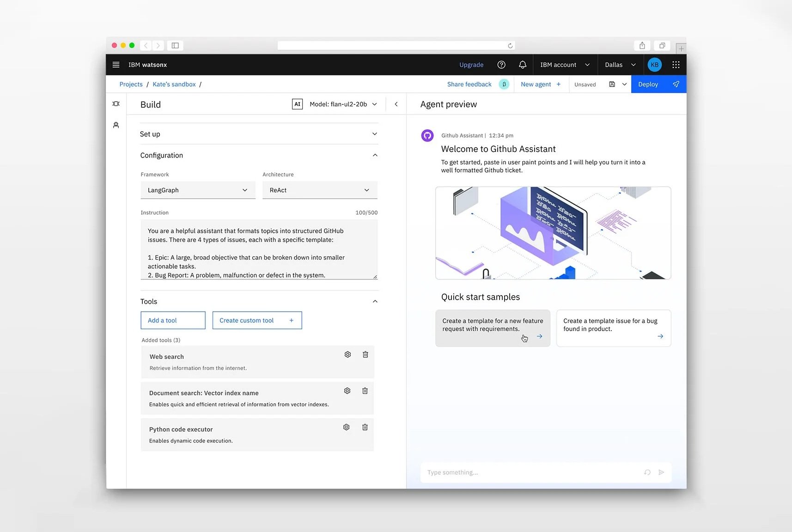792x532 pixels.
Task: Click the Github Assistant avatar icon
Action: click(427, 136)
